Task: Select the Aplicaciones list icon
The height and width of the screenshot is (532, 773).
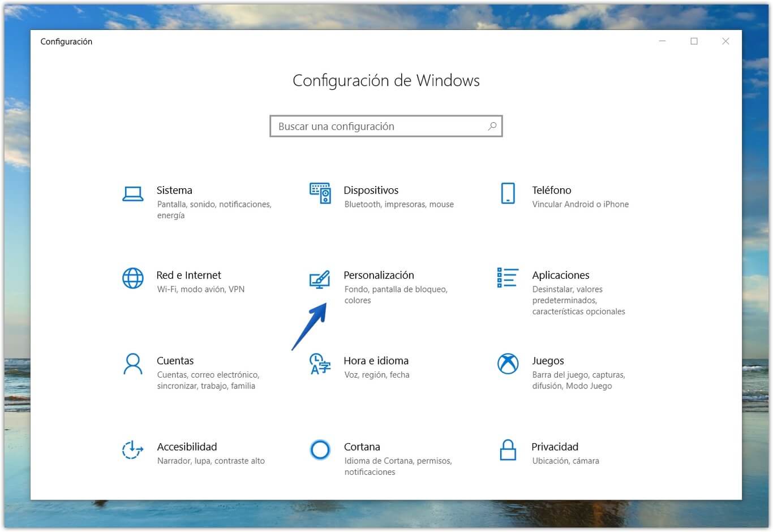Action: (x=508, y=278)
